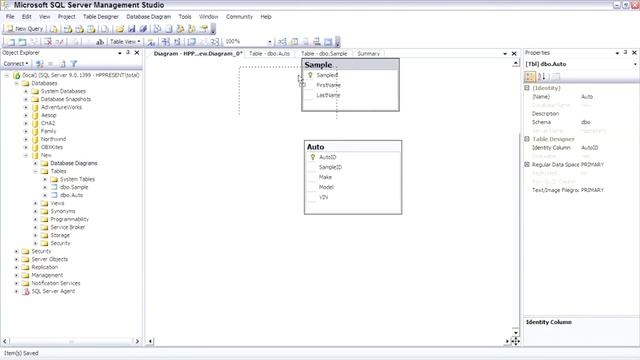Collapse the (Identity) property category
This screenshot has height=360, width=640.
[x=527, y=88]
